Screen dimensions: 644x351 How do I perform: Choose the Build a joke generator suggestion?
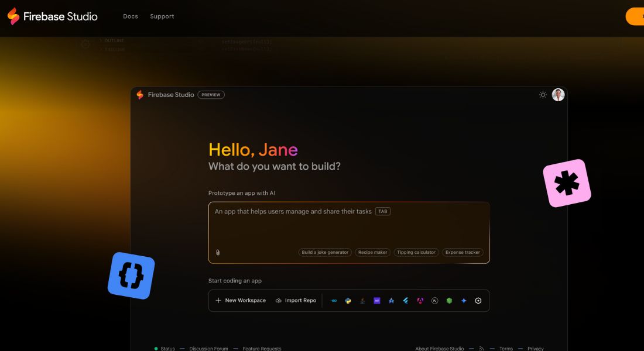(325, 253)
